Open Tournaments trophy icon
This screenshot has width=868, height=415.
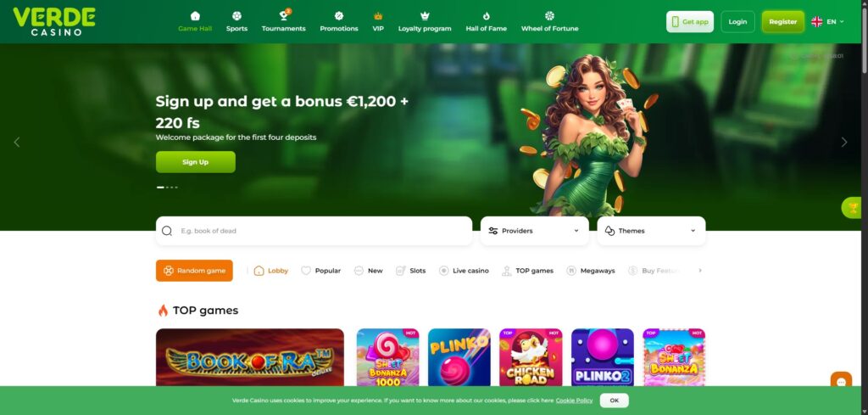point(284,15)
